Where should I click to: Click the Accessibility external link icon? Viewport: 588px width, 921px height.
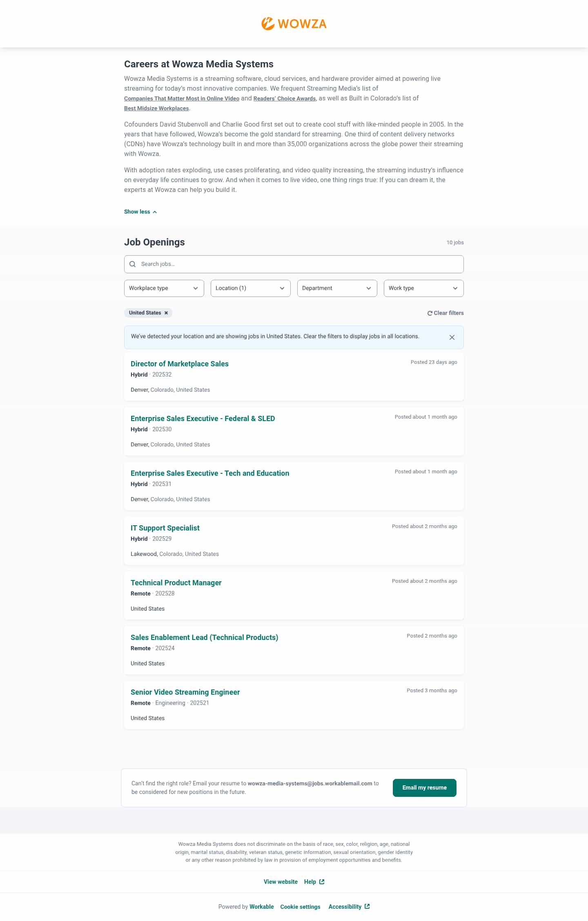367,906
